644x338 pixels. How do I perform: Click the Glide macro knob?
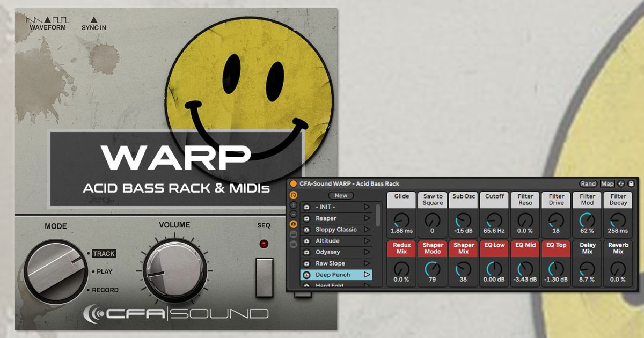(402, 220)
